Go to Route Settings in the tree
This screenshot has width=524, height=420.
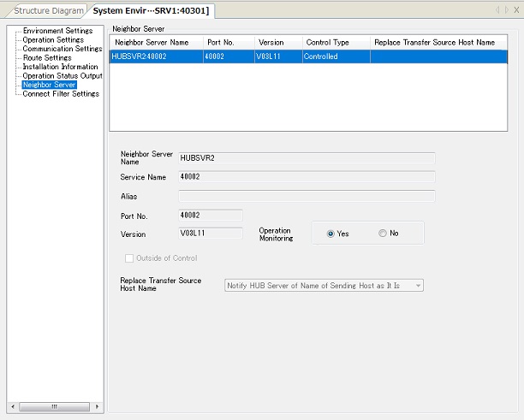pos(47,58)
